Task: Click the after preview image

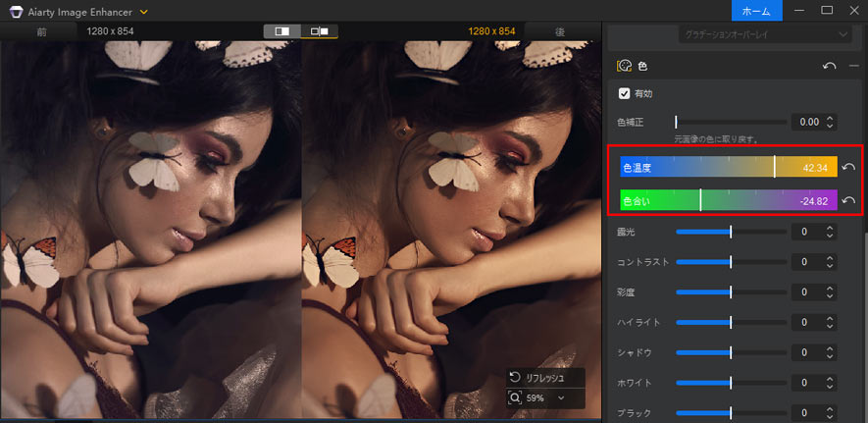Action: tap(451, 230)
